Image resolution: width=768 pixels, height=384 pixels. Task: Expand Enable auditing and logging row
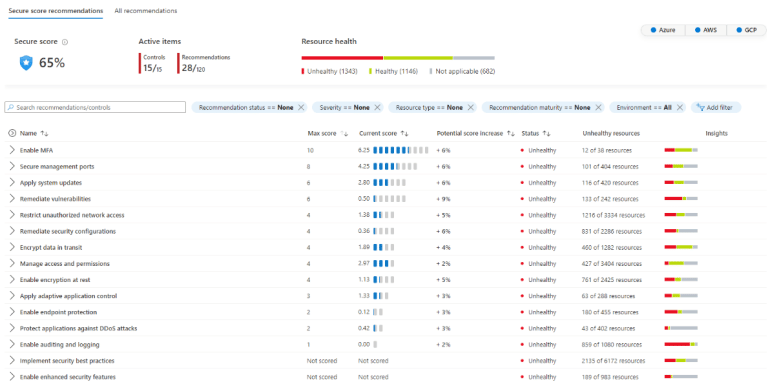12,344
